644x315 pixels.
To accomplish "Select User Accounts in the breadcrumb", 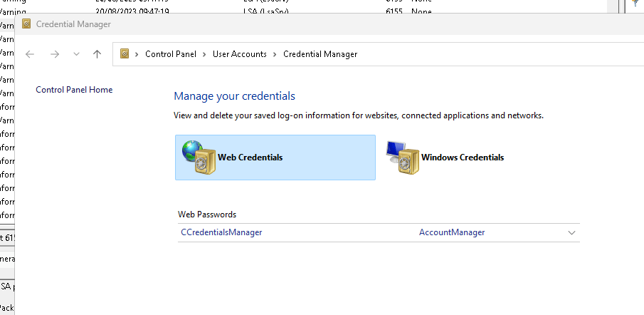I will [x=239, y=54].
